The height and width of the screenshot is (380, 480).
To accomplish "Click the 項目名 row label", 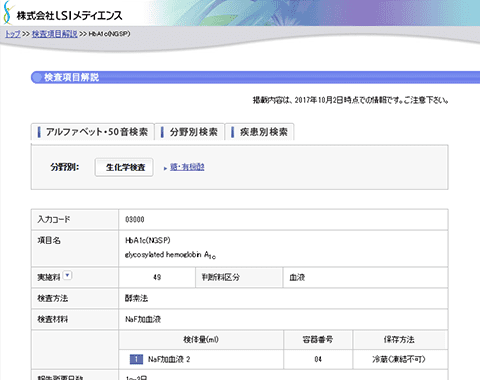I will point(75,249).
